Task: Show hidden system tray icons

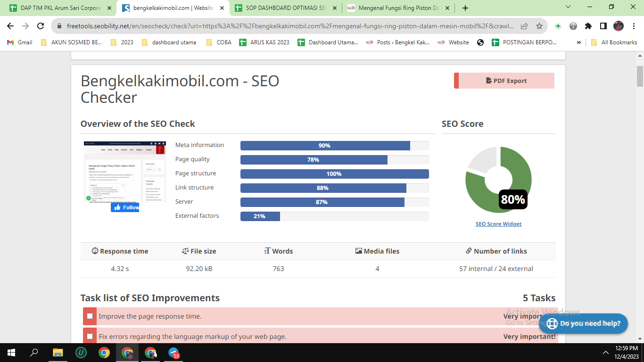Action: click(606, 353)
